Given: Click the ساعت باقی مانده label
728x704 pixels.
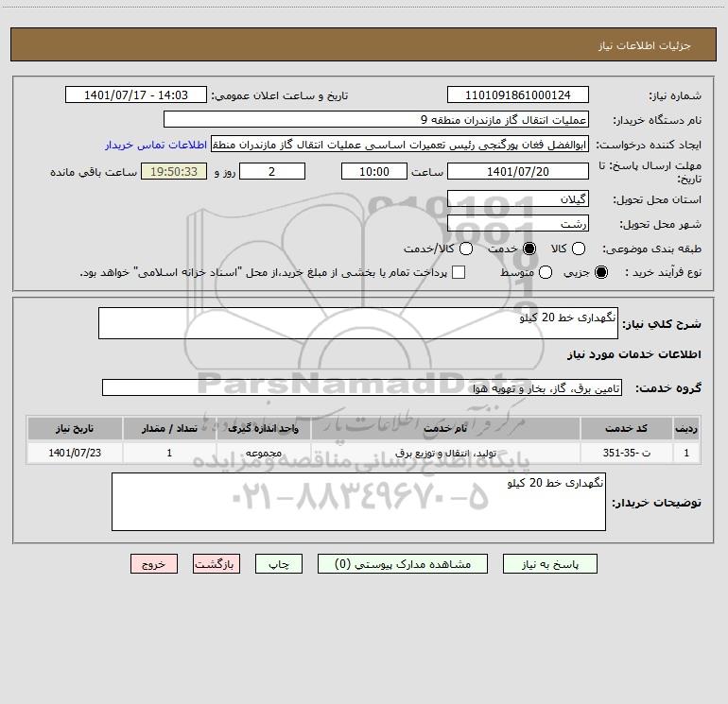Looking at the screenshot, I should point(94,172).
